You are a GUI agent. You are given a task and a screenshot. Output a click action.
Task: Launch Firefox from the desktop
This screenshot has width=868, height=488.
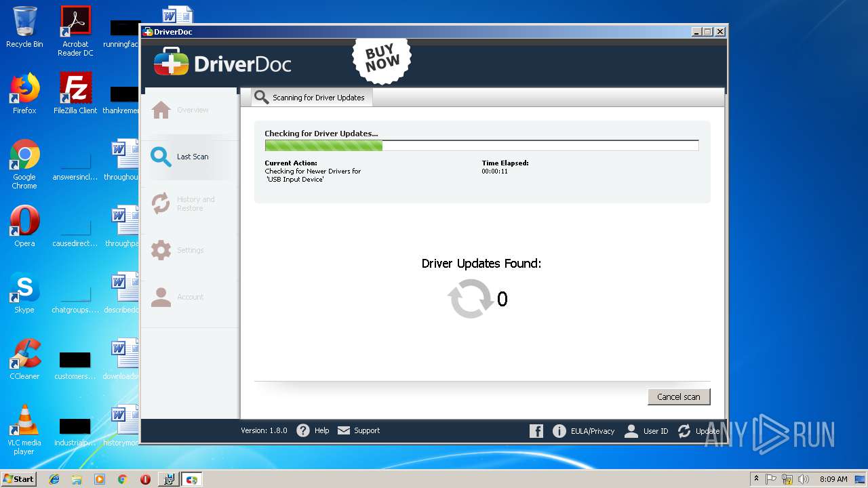[24, 93]
